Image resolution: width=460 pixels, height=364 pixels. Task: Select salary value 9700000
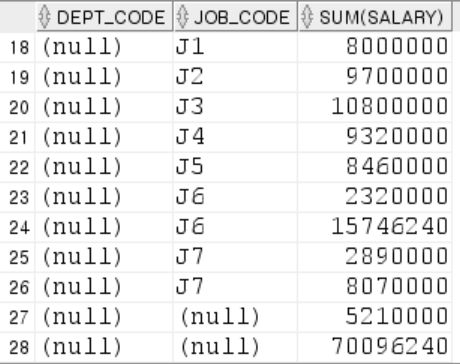pos(375,77)
